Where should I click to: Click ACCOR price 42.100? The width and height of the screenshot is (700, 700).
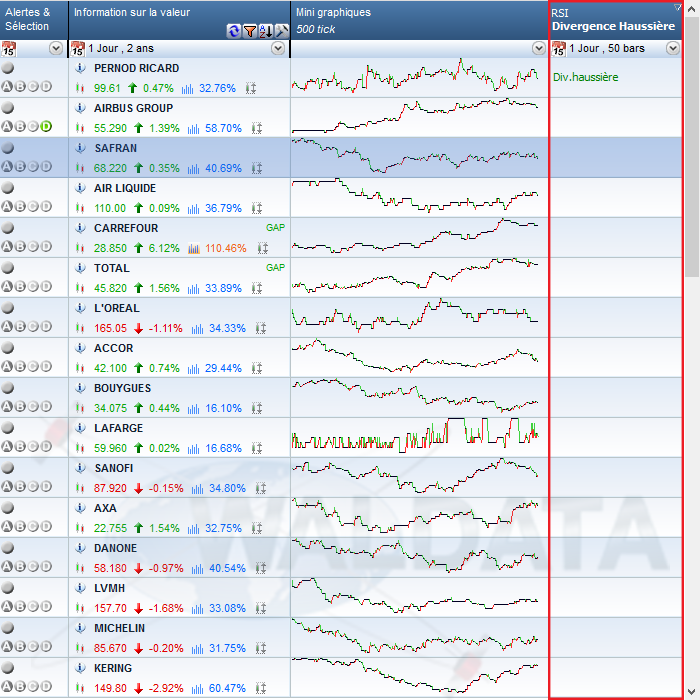(x=110, y=369)
